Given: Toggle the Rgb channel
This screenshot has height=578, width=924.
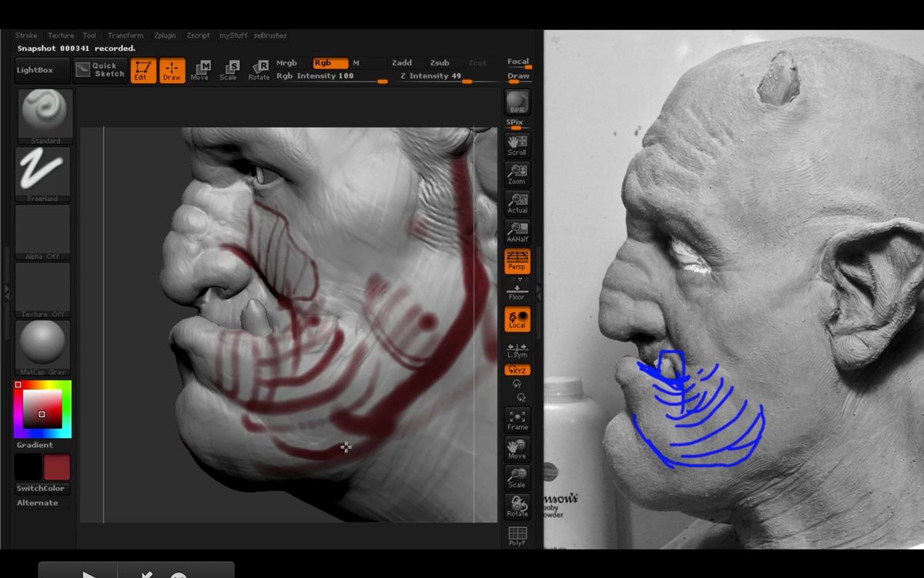Looking at the screenshot, I should (x=330, y=63).
